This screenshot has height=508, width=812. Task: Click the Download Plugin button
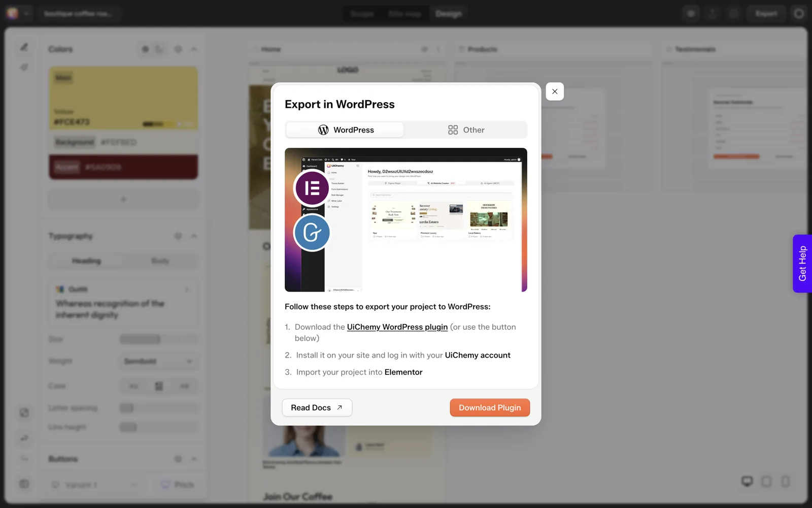(490, 407)
